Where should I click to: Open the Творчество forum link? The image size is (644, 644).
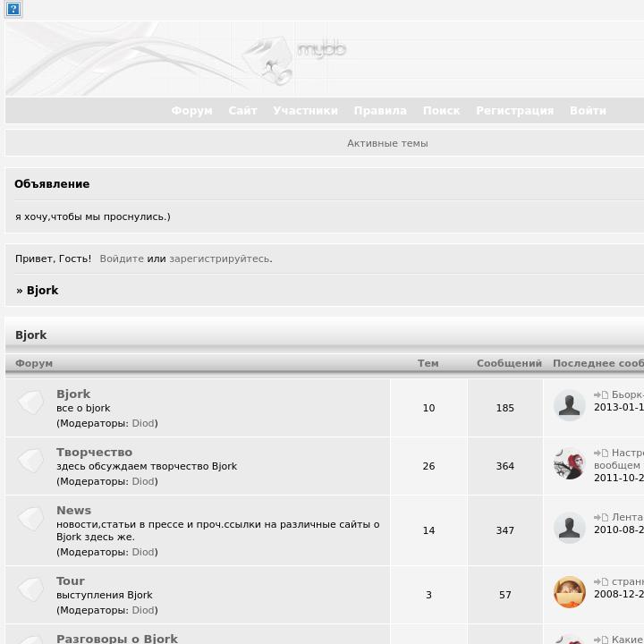coord(95,453)
